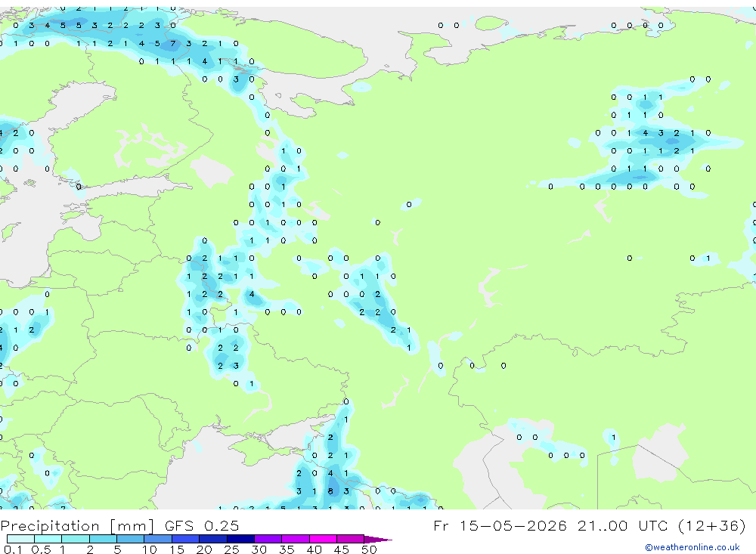
Task: Select the dark navy swatch between 25 and 30
Action: (x=240, y=539)
